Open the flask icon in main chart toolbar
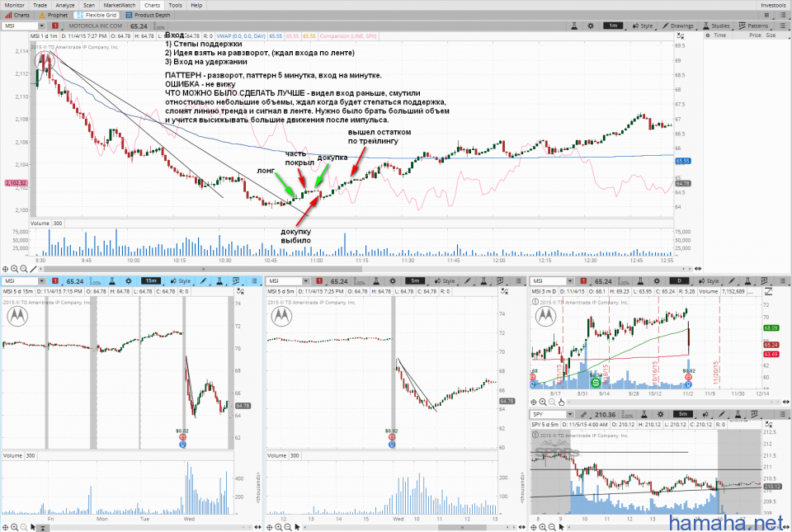The image size is (792, 532). click(x=574, y=26)
